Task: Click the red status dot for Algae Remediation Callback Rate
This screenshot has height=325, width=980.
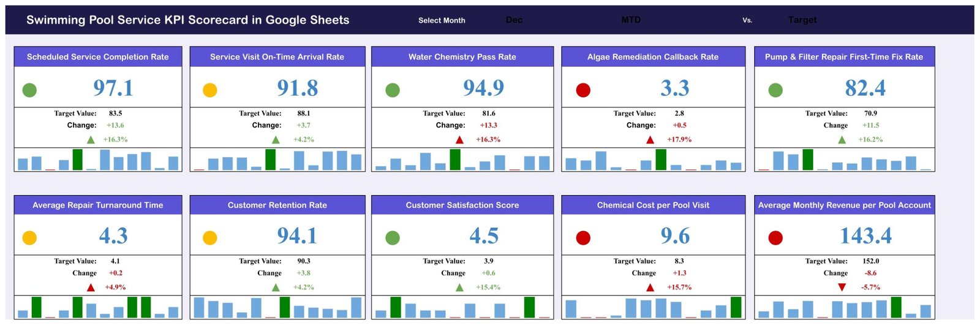Action: click(583, 90)
